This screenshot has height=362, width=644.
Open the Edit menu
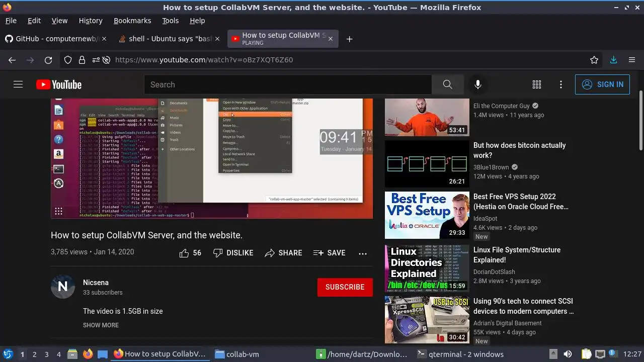34,21
